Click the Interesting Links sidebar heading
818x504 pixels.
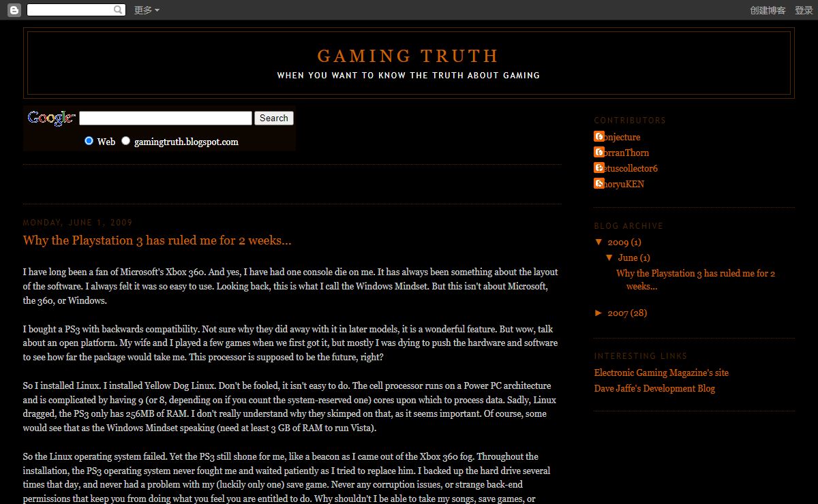[641, 356]
